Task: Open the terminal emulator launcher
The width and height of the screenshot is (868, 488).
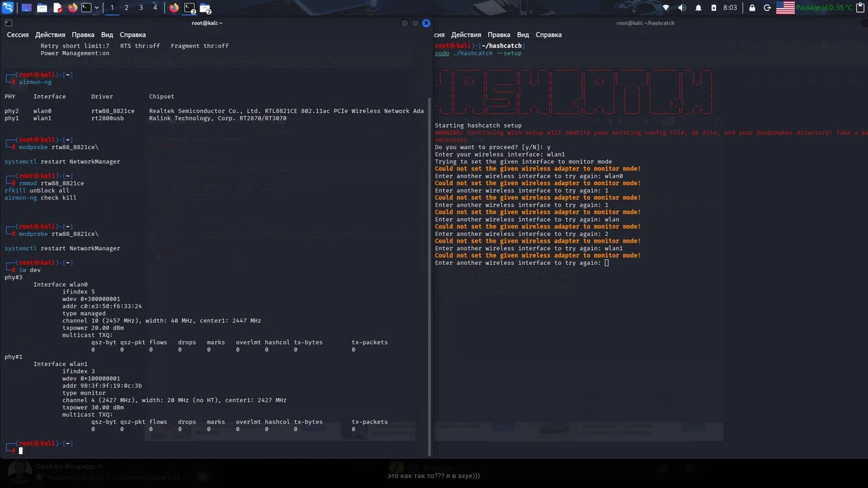Action: pyautogui.click(x=86, y=7)
